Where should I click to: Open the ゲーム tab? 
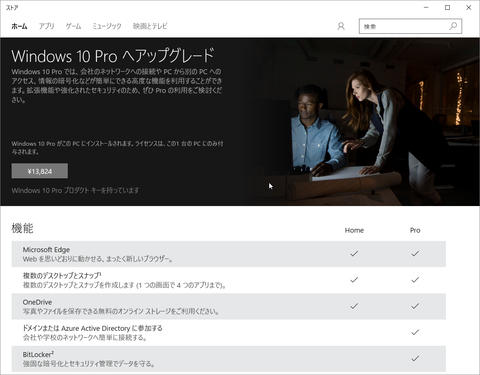coord(73,26)
